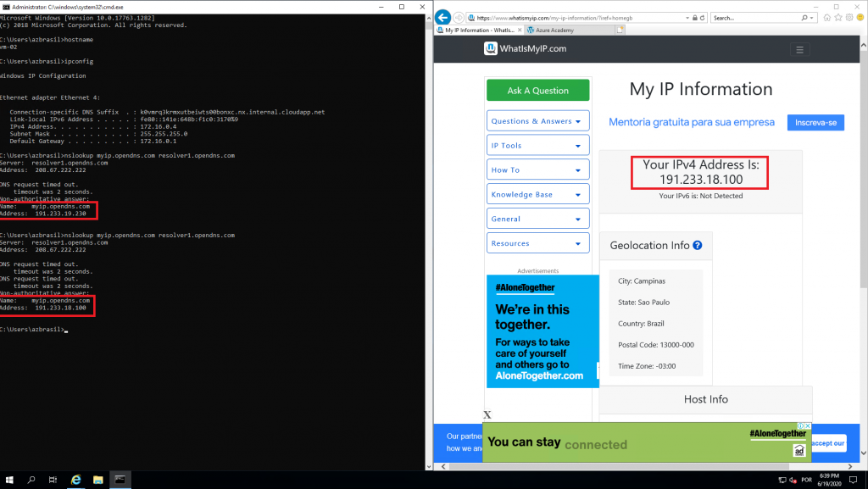Image resolution: width=868 pixels, height=489 pixels.
Task: Open a new Internet Explorer tab
Action: point(620,30)
